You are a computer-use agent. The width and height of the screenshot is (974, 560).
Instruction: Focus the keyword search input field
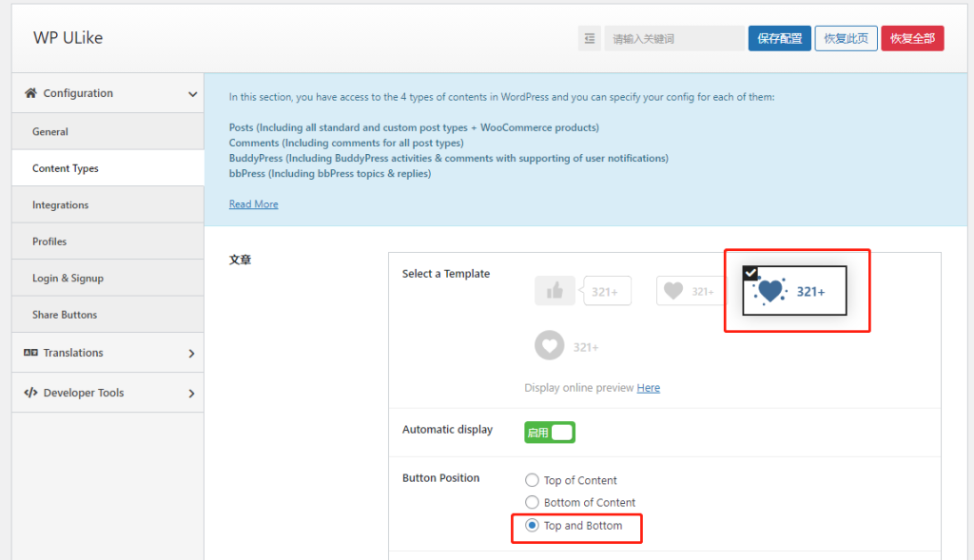point(673,39)
